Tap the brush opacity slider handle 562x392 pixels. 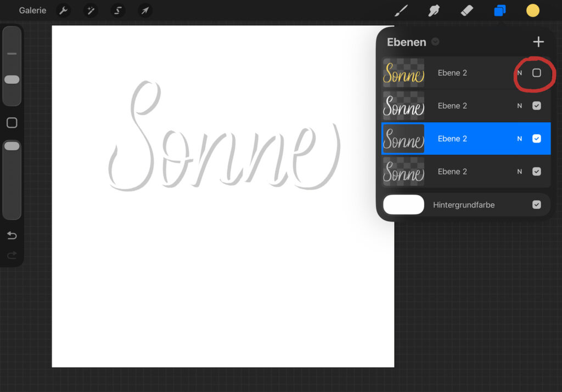tap(12, 146)
